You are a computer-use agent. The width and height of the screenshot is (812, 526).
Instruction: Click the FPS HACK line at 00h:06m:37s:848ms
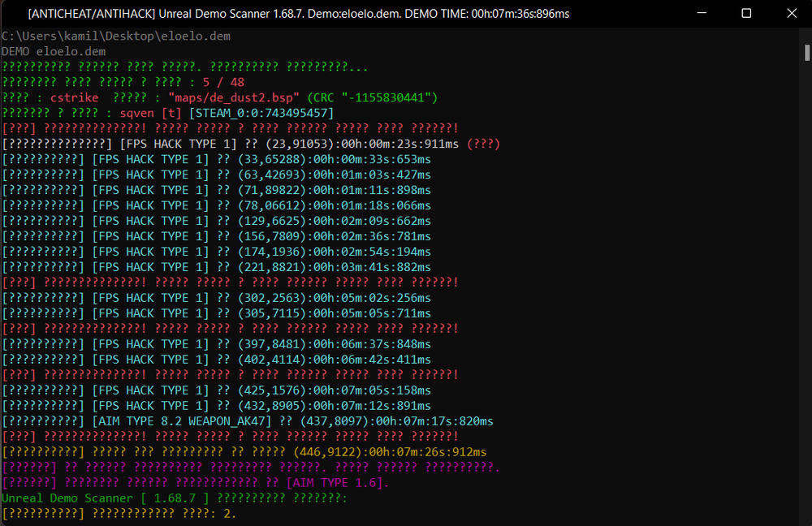(217, 344)
